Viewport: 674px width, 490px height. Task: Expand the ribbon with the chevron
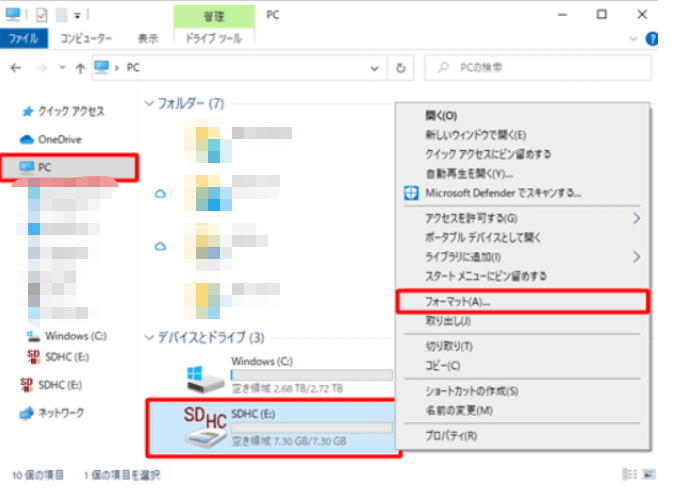pyautogui.click(x=633, y=39)
